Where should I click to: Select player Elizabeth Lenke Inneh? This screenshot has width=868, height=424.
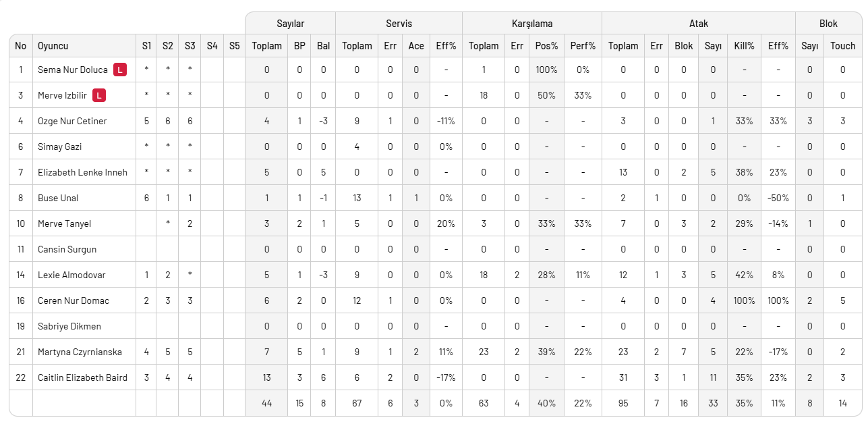(82, 172)
